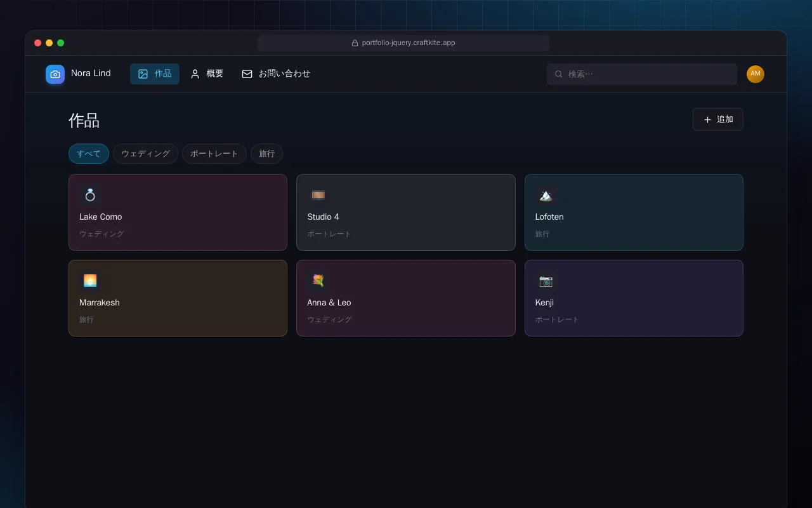Image resolution: width=812 pixels, height=508 pixels.
Task: Open the Kenji title
Action: 544,302
